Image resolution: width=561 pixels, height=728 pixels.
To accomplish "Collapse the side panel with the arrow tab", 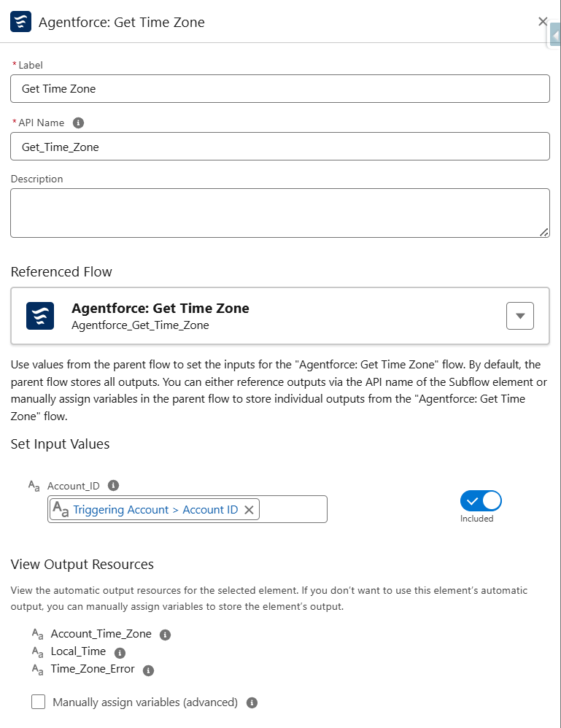I will [x=555, y=35].
